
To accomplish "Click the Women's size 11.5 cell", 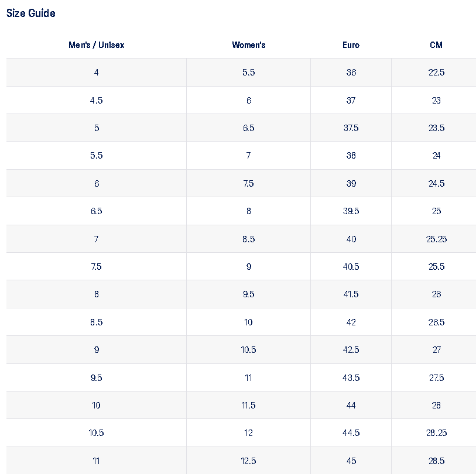I will (249, 406).
